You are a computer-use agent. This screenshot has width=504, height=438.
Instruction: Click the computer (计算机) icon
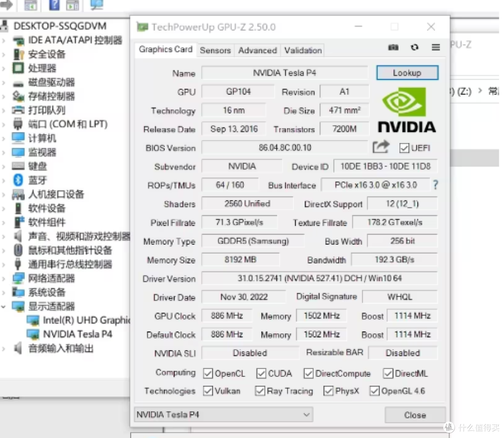click(18, 138)
